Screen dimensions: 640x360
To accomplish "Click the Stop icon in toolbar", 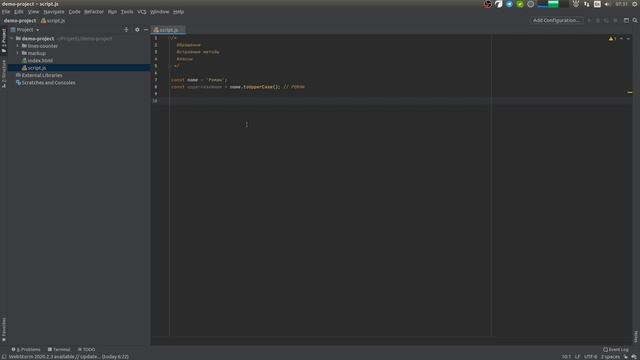I will tap(616, 20).
